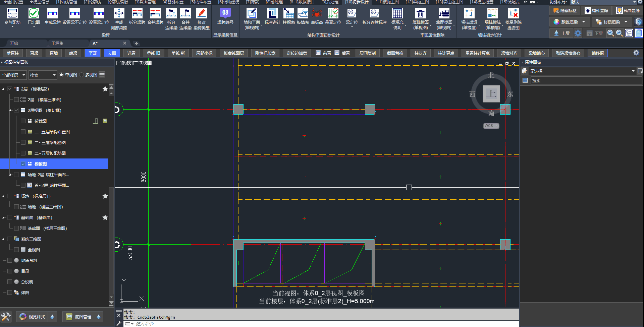644x327 pixels.
Task: Open the 无选择 dropdown in properties panel
Action: [x=633, y=71]
